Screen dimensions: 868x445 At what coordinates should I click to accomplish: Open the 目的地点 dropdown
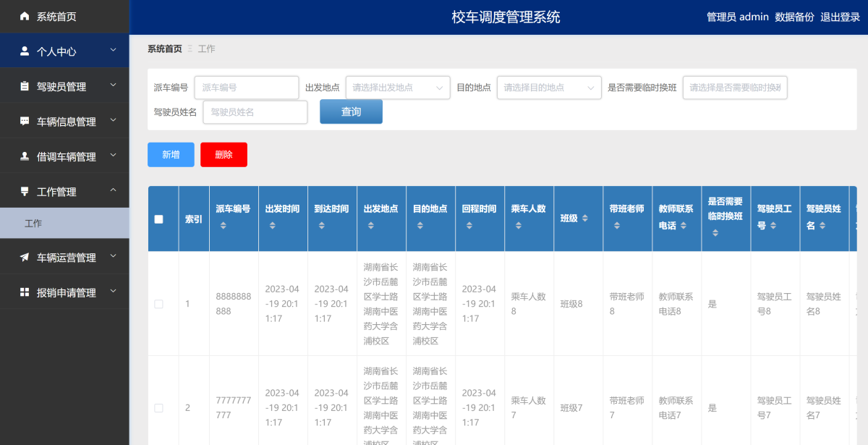[548, 88]
